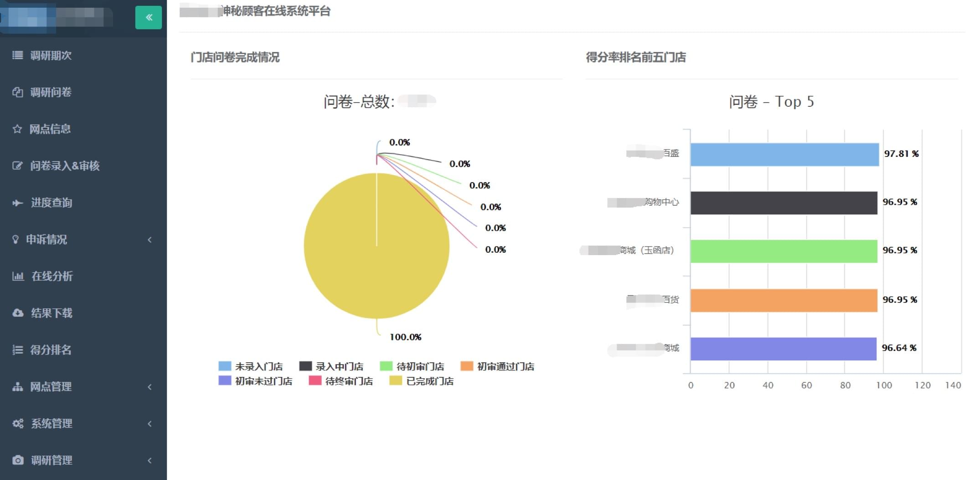Image resolution: width=980 pixels, height=480 pixels.
Task: Expand the 网点管理 submenu arrow
Action: coord(150,387)
